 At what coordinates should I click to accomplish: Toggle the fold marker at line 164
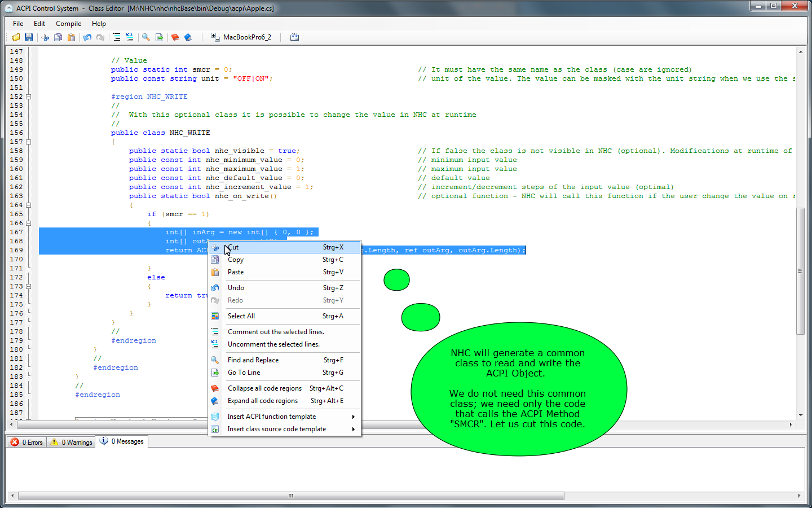pyautogui.click(x=29, y=205)
